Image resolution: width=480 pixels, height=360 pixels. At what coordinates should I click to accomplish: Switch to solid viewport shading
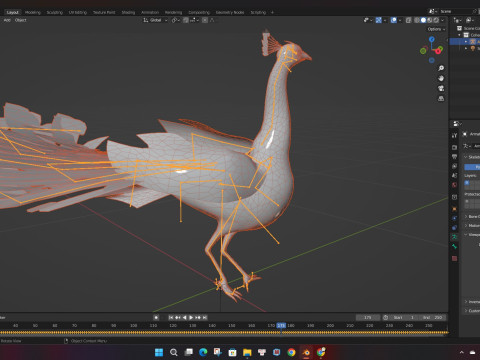[423, 20]
